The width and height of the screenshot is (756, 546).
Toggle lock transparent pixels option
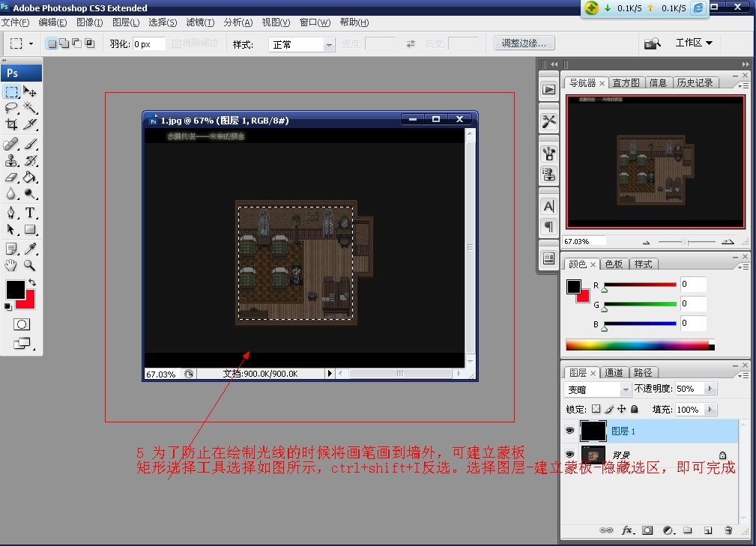point(596,409)
